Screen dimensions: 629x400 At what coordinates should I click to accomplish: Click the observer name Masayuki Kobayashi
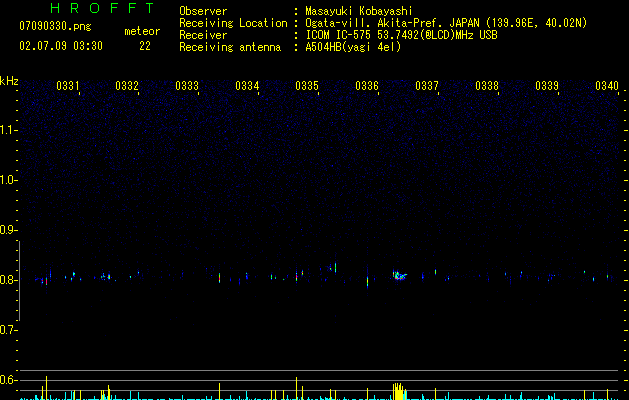point(359,11)
